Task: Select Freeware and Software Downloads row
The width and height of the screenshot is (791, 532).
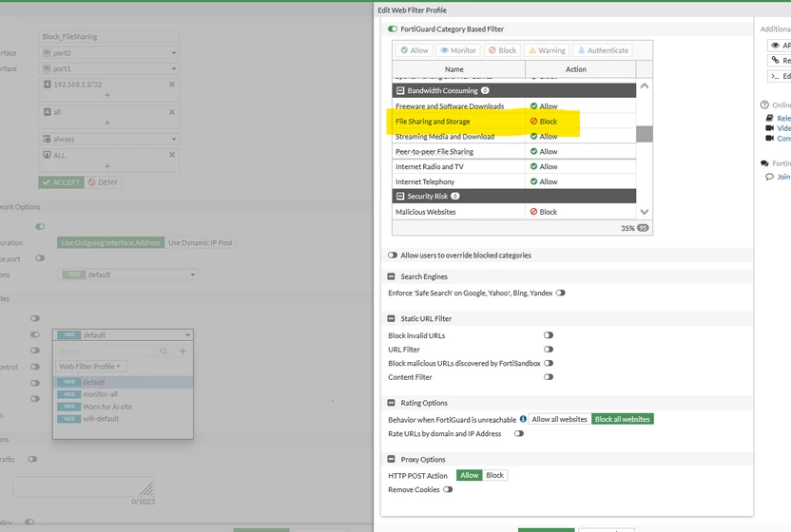Action: tap(514, 106)
